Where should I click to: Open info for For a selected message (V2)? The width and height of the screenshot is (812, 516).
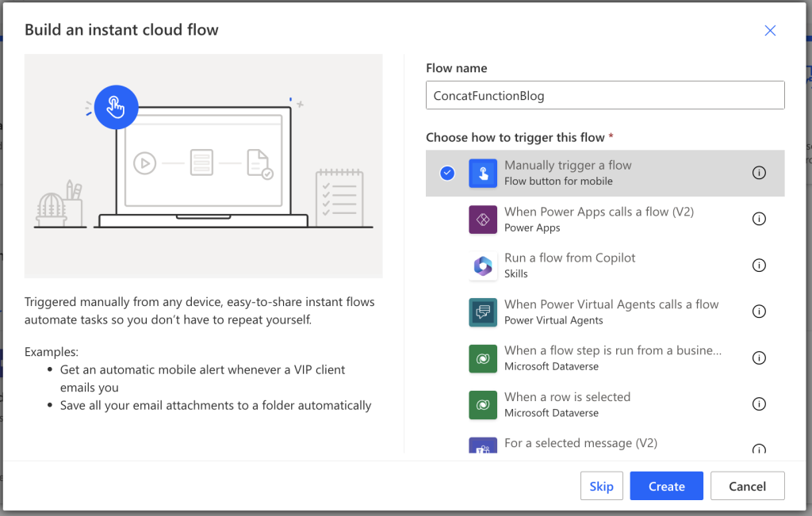[x=759, y=449]
